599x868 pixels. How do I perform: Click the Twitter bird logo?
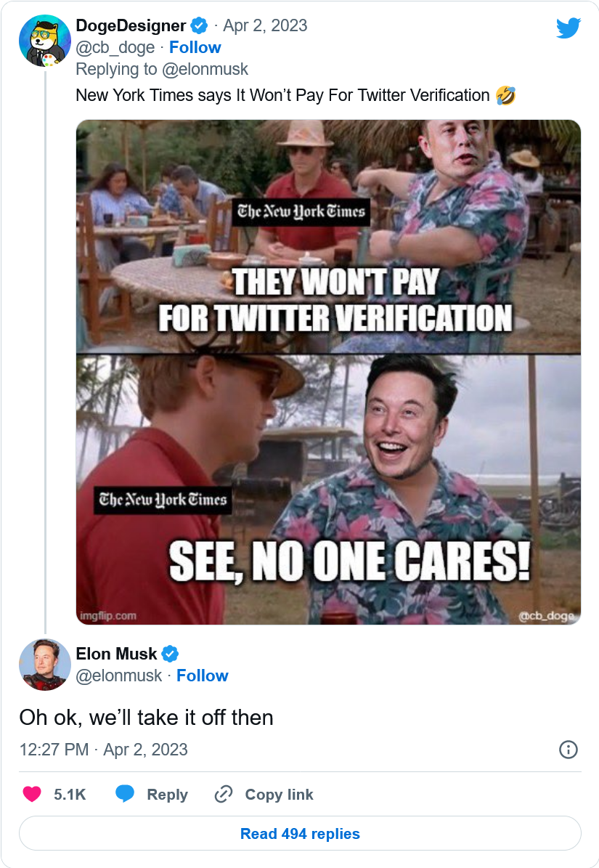[568, 28]
